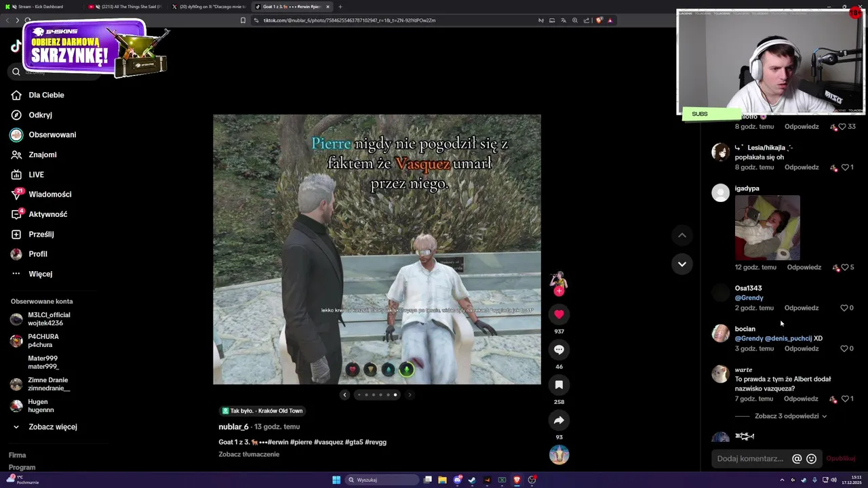Open the taskbar clock showing 15:11
Viewport: 868px width, 488px height.
pyautogui.click(x=851, y=480)
